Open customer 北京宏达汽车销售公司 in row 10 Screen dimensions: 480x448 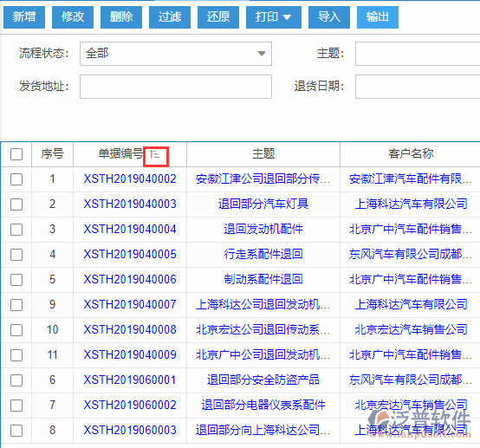(411, 330)
